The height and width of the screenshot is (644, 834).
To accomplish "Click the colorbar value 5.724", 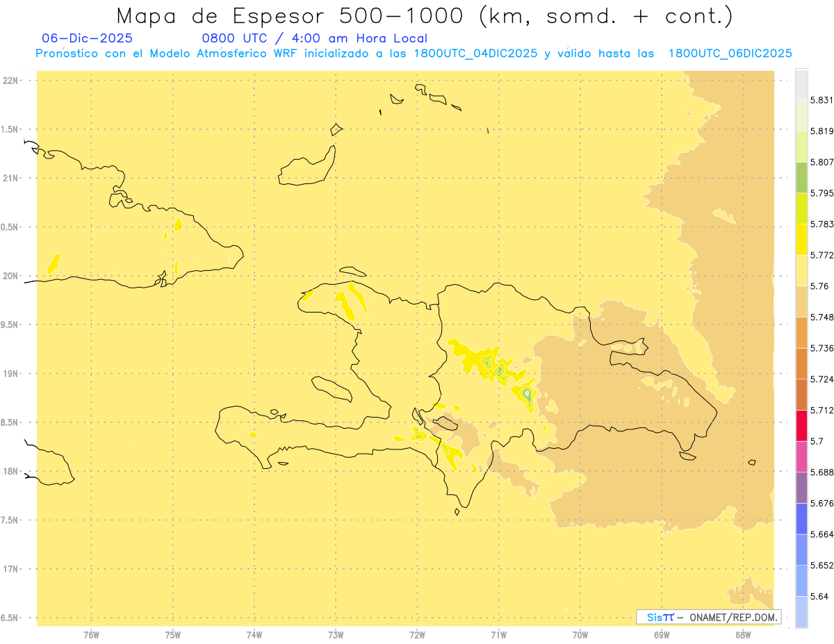I will tap(821, 379).
